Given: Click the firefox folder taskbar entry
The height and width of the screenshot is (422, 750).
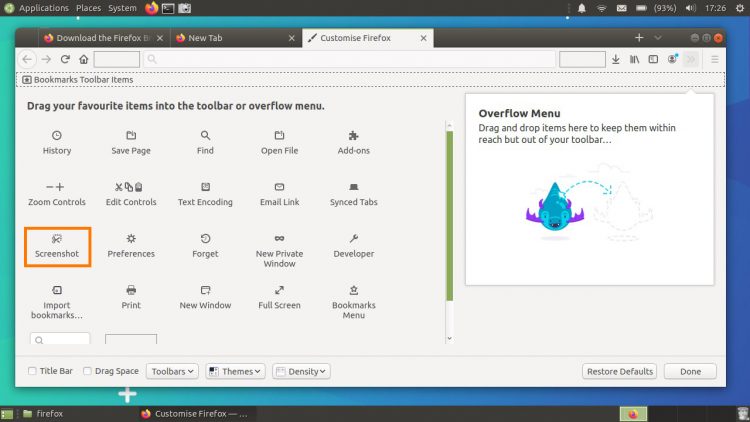Looking at the screenshot, I should pyautogui.click(x=44, y=414).
